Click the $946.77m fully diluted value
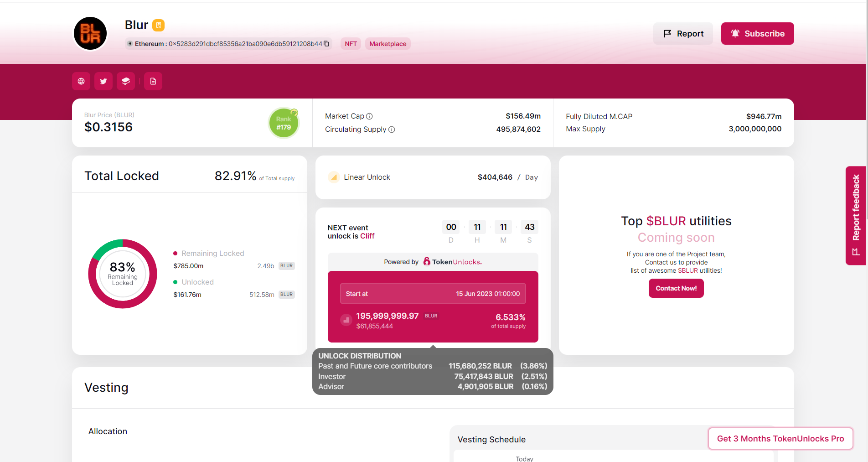Viewport: 868px width, 462px height. coord(764,117)
